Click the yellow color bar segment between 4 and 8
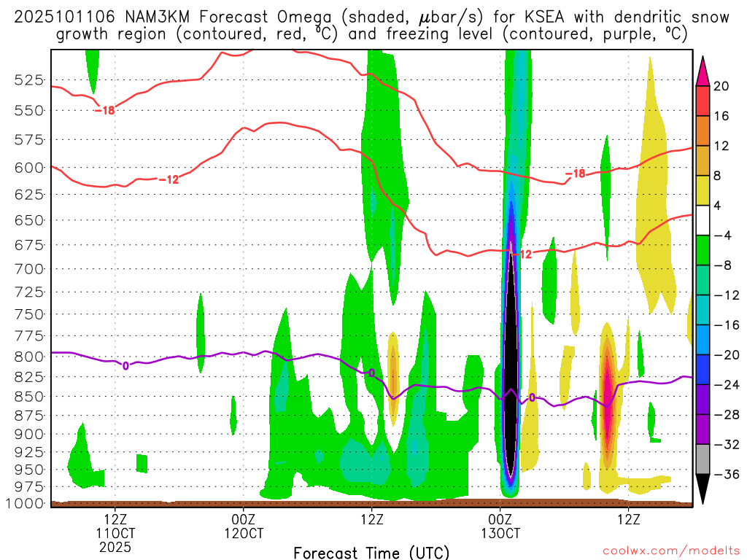747x560 pixels. pyautogui.click(x=703, y=190)
